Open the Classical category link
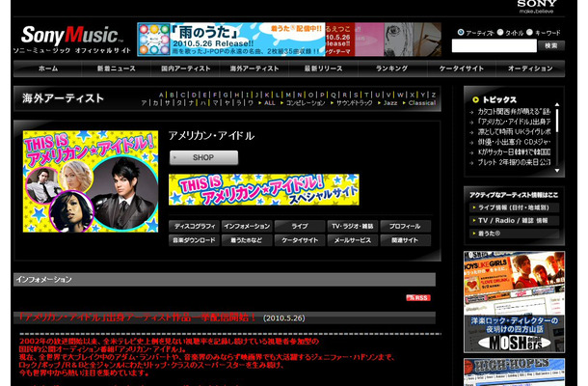The width and height of the screenshot is (588, 386). coord(422,103)
